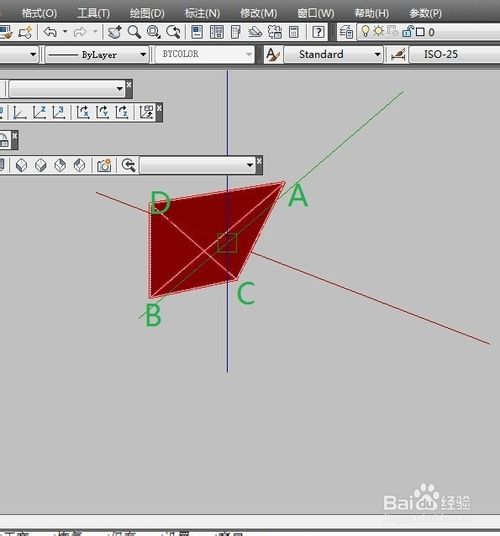This screenshot has width=500, height=536.
Task: Select the NW Isometric view cube
Action: pos(80,165)
